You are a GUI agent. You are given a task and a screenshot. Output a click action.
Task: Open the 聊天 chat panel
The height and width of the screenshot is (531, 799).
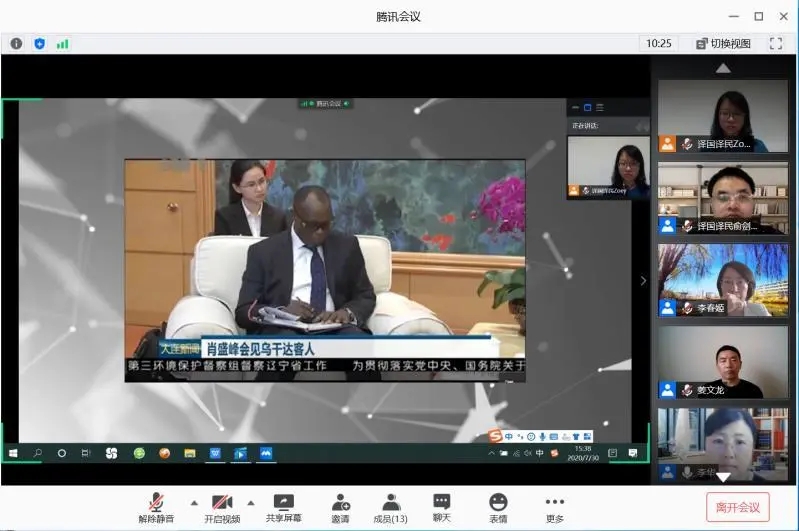tap(441, 508)
